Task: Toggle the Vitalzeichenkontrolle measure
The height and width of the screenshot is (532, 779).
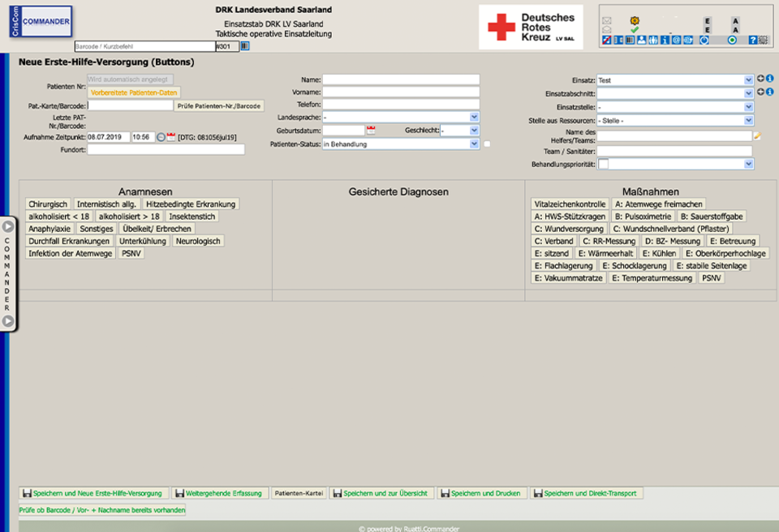Action: (570, 204)
